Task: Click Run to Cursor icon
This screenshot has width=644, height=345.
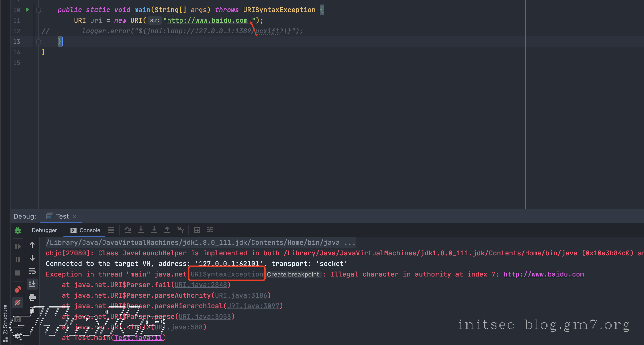Action: coord(180,230)
